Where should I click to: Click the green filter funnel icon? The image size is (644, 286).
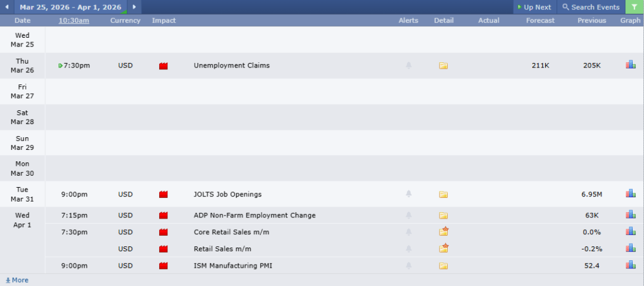(635, 7)
